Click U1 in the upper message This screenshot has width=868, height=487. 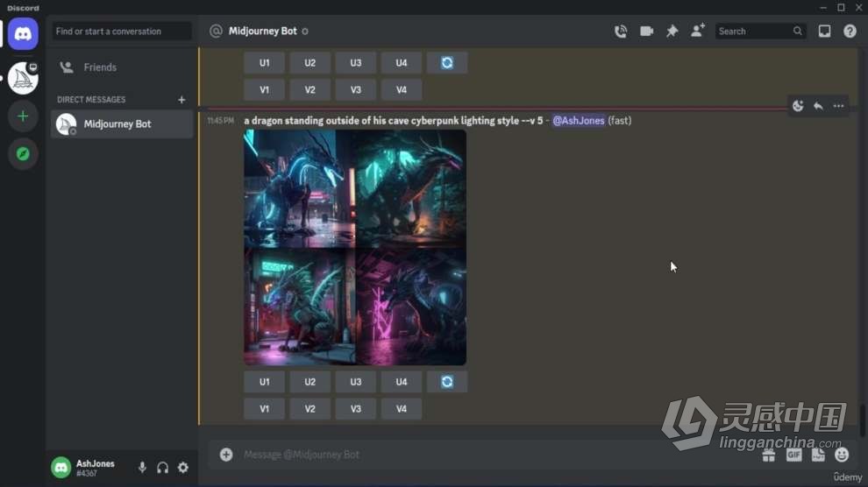(x=264, y=63)
